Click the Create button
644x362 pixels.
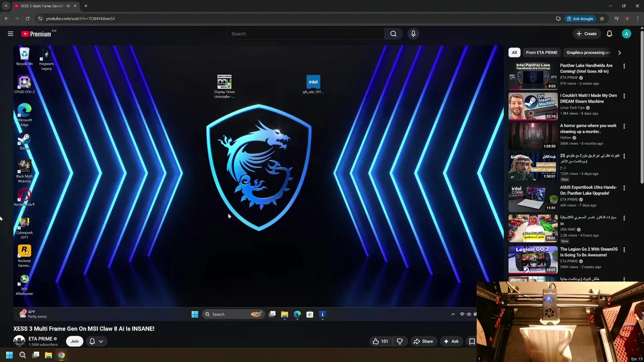587,34
